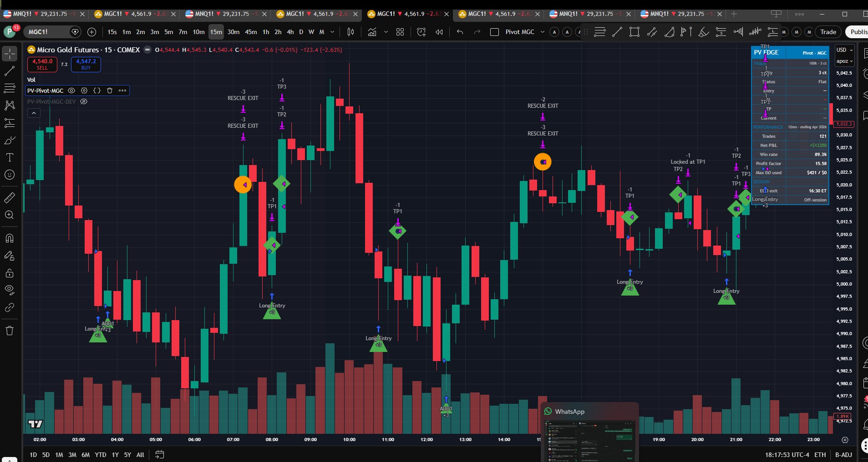Expand the USD currency dropdown
The width and height of the screenshot is (868, 462).
844,50
